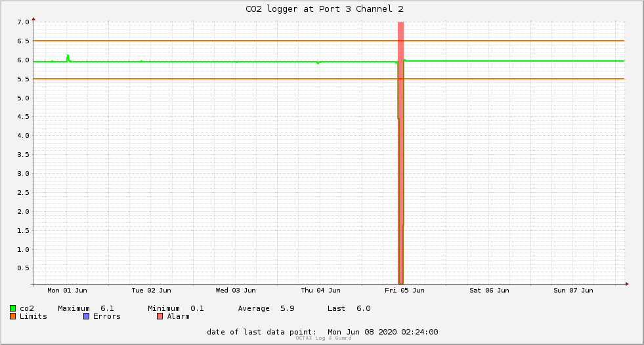644x345 pixels.
Task: Click the 5.5 y-axis value
Action: (x=24, y=79)
